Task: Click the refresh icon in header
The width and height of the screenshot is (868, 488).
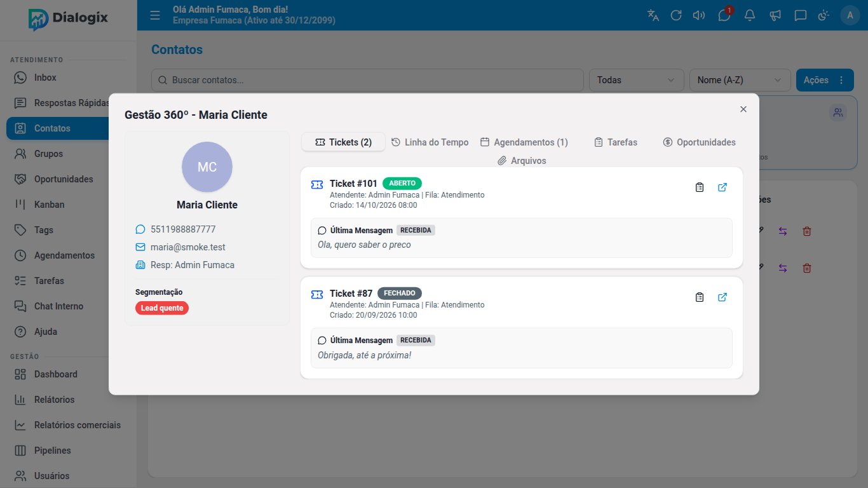Action: pyautogui.click(x=676, y=15)
